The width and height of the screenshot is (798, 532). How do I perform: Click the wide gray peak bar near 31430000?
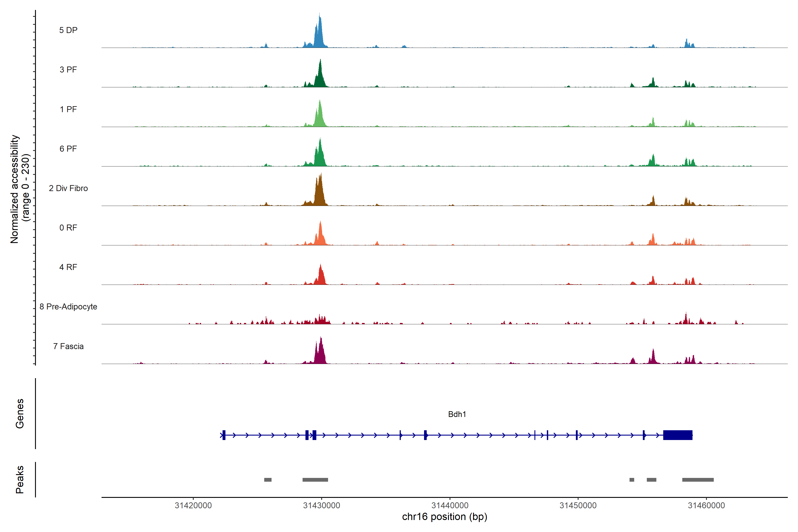tap(315, 480)
